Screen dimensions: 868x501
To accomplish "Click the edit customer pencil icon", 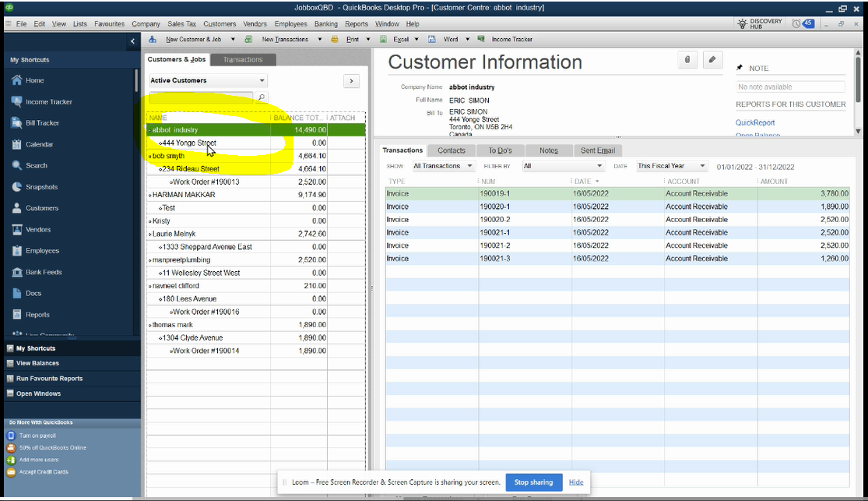I will (x=712, y=60).
